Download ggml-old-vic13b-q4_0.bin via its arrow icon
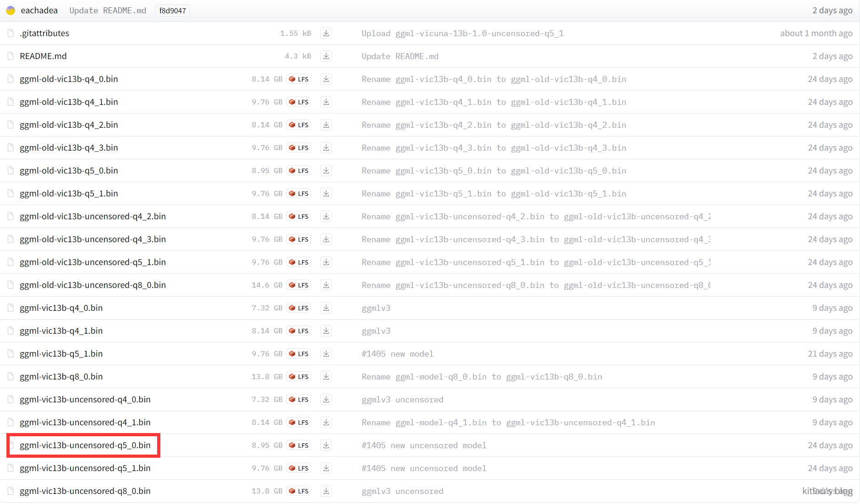This screenshot has height=504, width=860. tap(326, 79)
